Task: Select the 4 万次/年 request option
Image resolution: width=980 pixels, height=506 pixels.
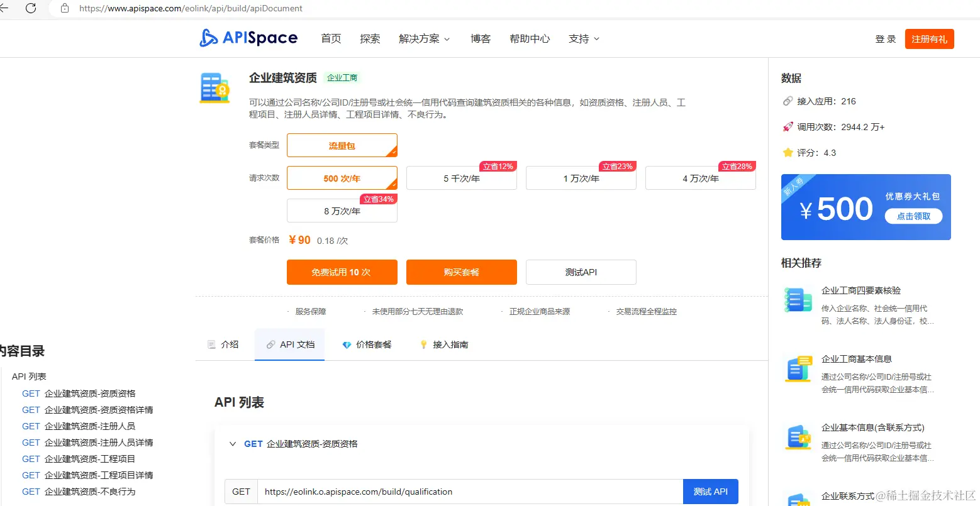Action: coord(701,179)
